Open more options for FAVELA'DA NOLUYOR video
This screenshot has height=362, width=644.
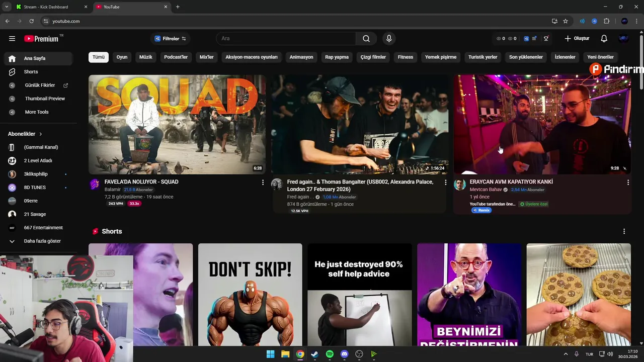pos(263,182)
